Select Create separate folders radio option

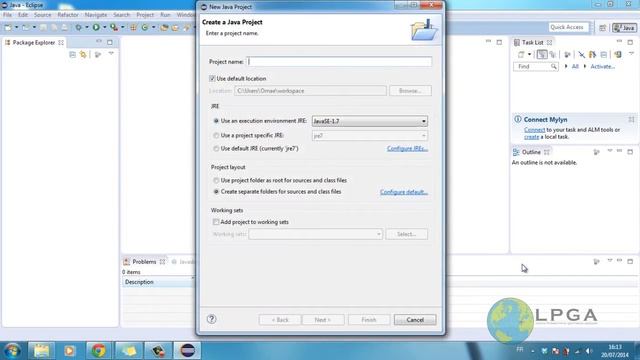click(x=216, y=191)
